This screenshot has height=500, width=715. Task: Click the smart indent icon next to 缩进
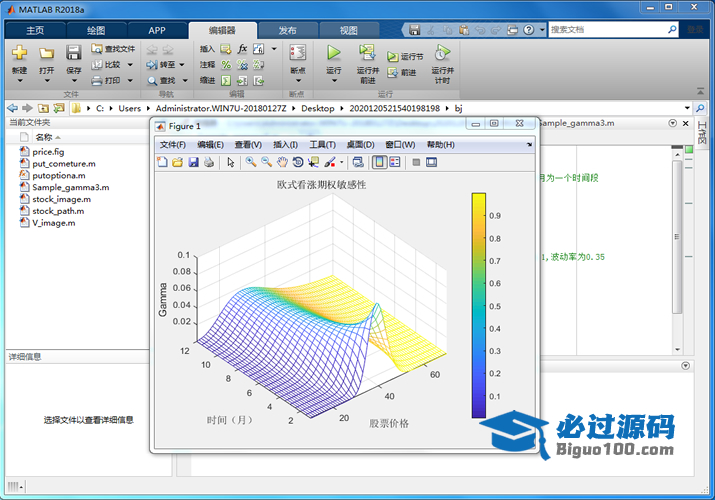(x=226, y=81)
